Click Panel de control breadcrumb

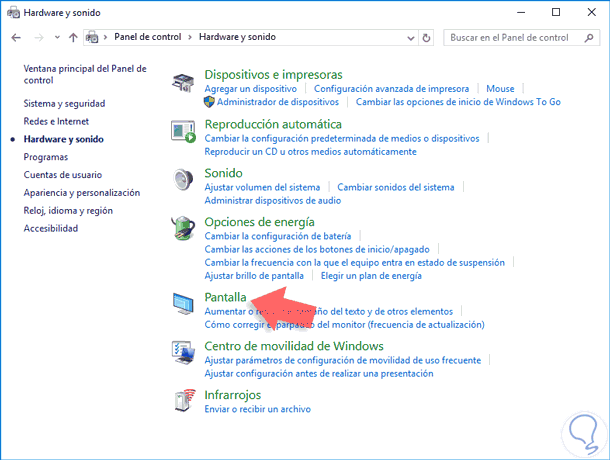tap(148, 37)
